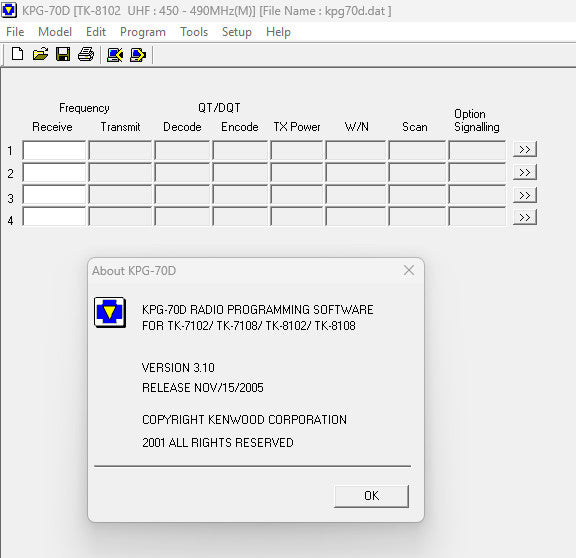Click OK in the About dialog
Viewport: 576px width, 558px height.
click(x=371, y=496)
